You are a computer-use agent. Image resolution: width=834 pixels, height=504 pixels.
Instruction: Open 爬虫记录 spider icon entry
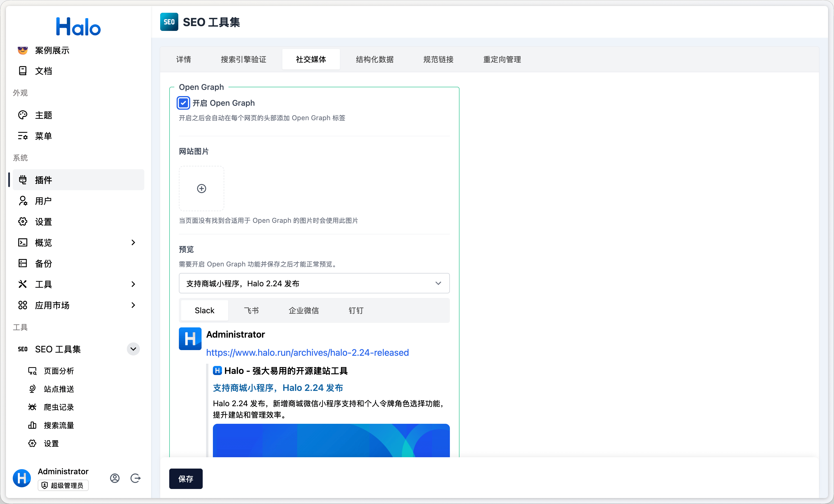33,407
